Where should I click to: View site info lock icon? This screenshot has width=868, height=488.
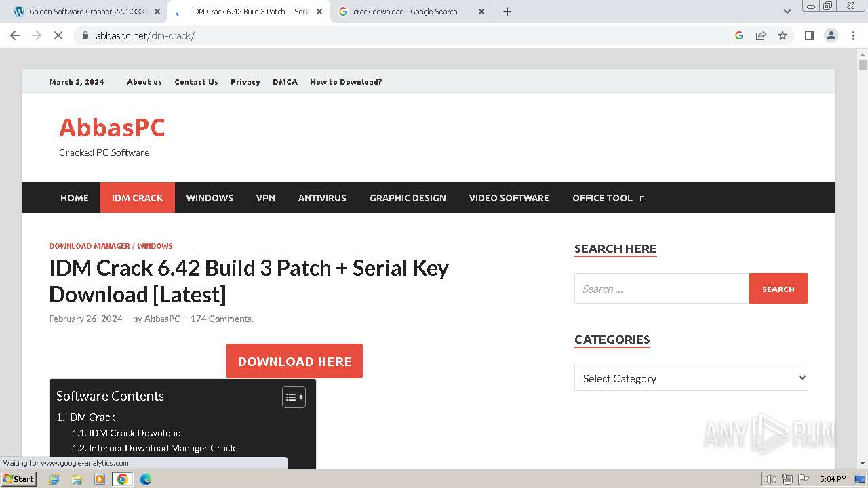[85, 35]
